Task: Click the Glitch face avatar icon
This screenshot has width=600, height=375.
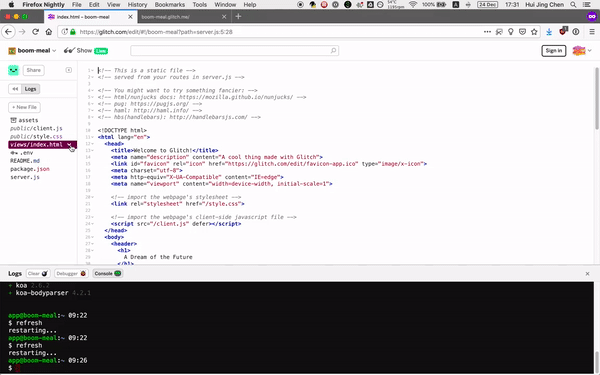Action: click(x=13, y=70)
